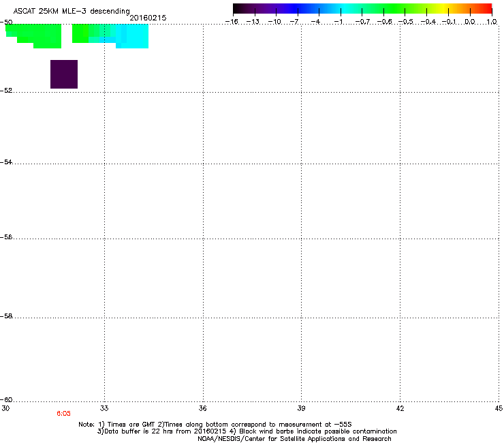The height and width of the screenshot is (443, 504).
Task: Click the latitude label -54
Action: click(6, 162)
